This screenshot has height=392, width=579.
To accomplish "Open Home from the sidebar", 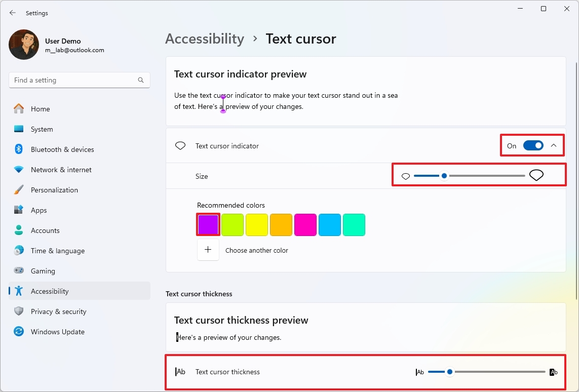I will pyautogui.click(x=41, y=108).
